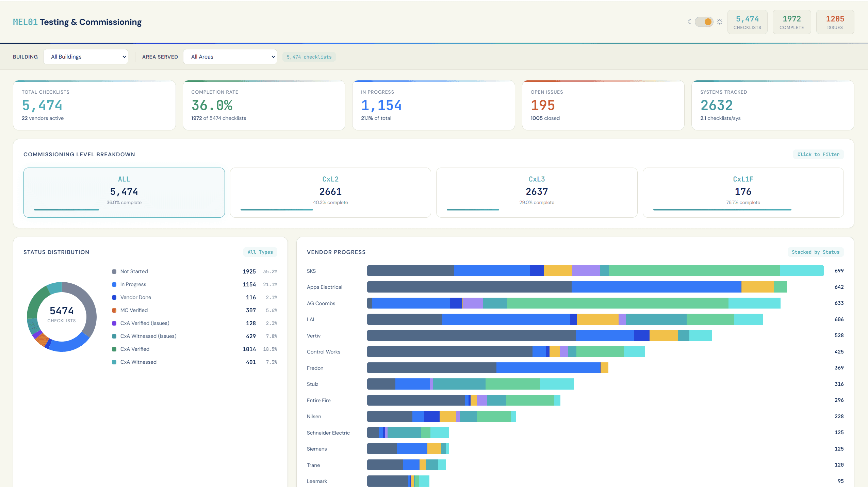This screenshot has height=487, width=868.
Task: Click the Apps Electrical vendor bar
Action: click(577, 287)
